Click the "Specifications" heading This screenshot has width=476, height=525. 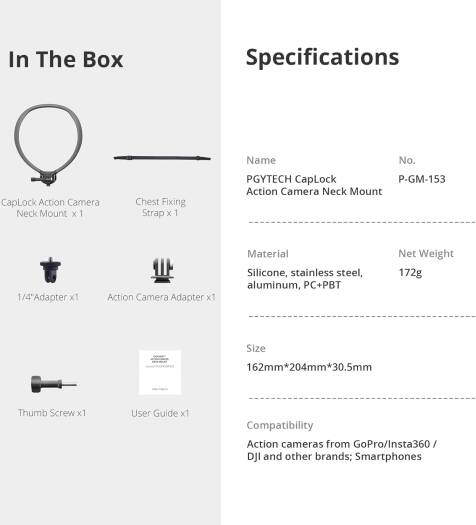(322, 57)
